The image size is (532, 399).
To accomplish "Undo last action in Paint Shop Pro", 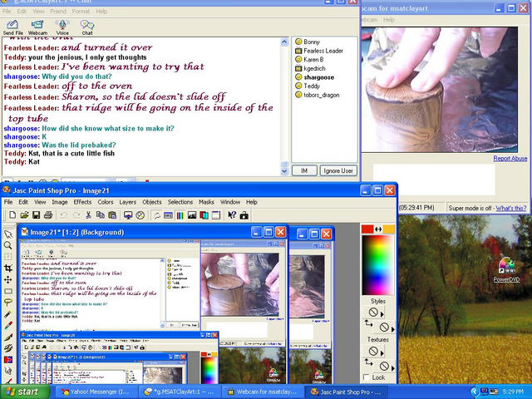I will [63, 215].
